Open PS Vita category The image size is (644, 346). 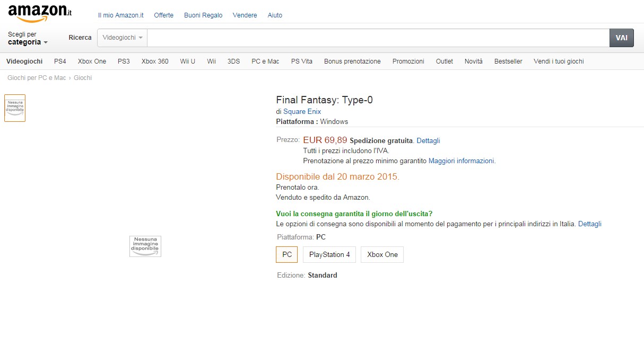click(302, 61)
